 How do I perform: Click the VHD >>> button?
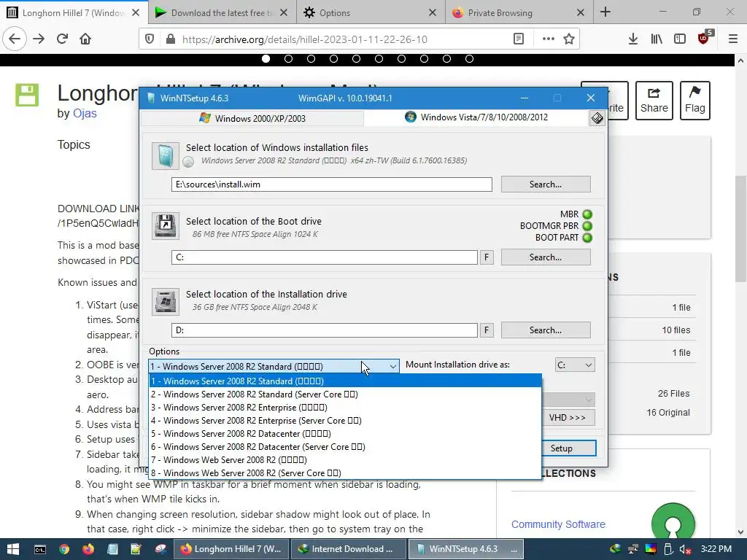568,418
